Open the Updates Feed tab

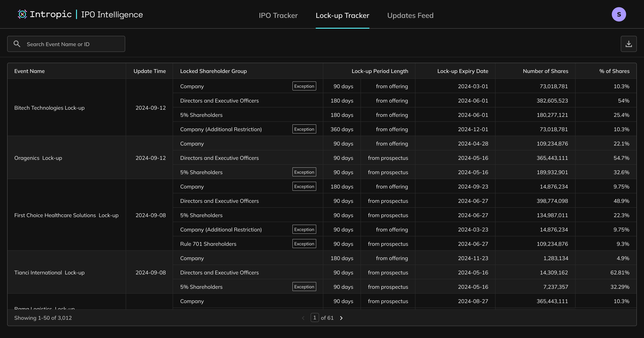(x=410, y=15)
